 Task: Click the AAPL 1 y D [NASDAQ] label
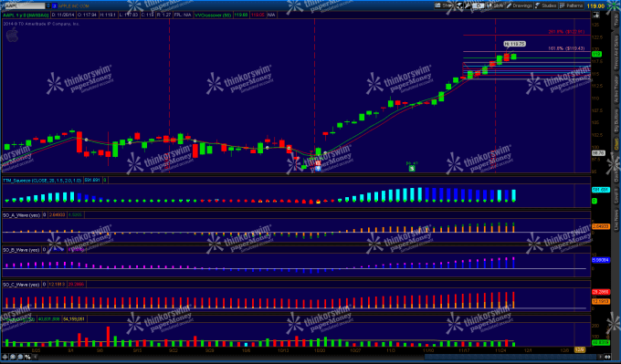26,15
